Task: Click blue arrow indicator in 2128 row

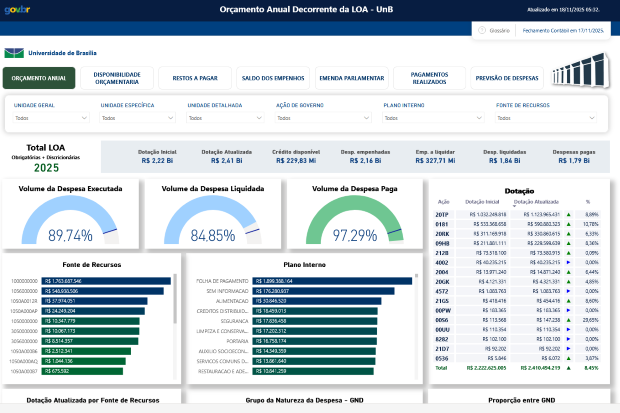Action: coord(567,253)
